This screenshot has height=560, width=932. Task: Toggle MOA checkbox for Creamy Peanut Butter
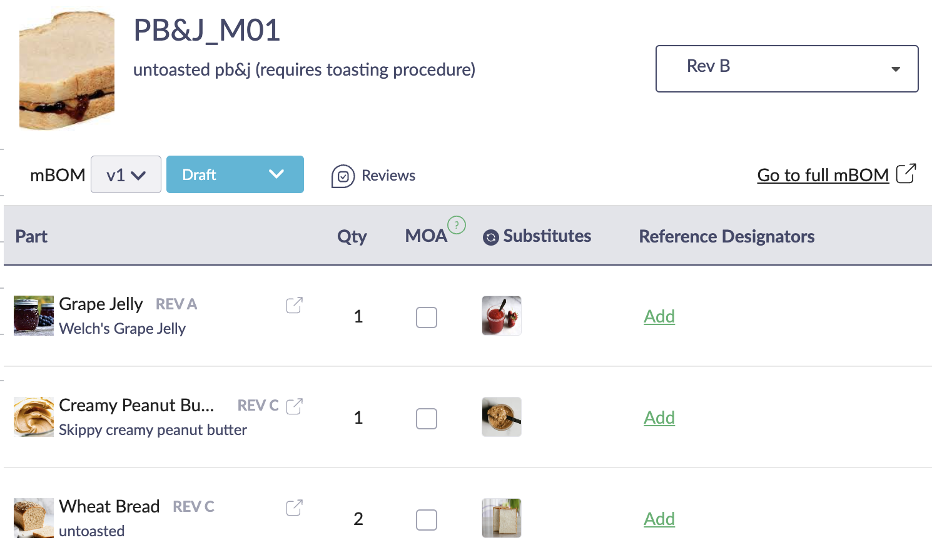pos(427,418)
